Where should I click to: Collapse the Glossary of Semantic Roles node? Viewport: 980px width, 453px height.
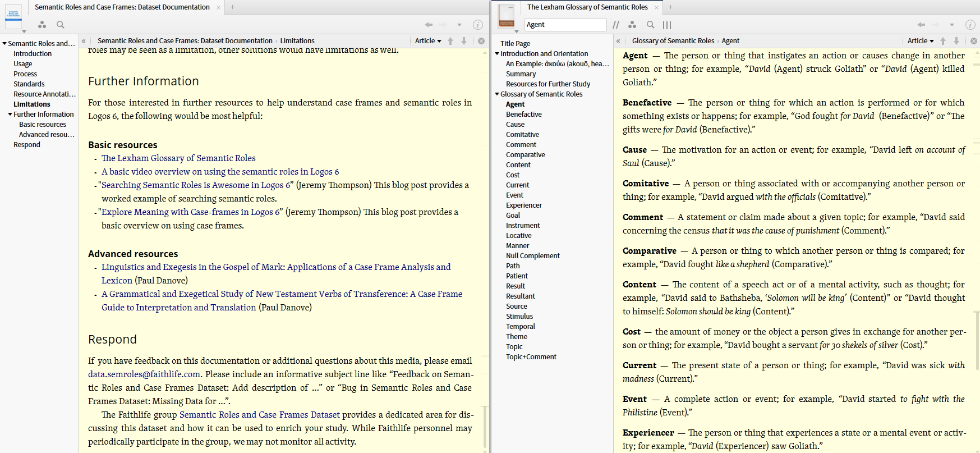coord(497,94)
